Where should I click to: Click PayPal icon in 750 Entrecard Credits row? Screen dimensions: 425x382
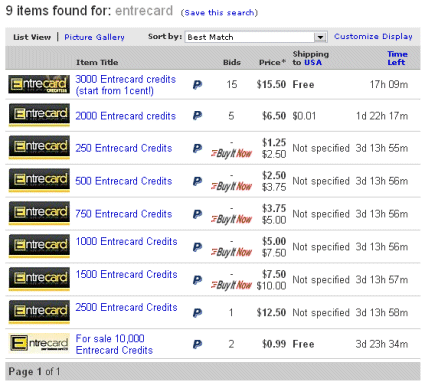tap(197, 214)
